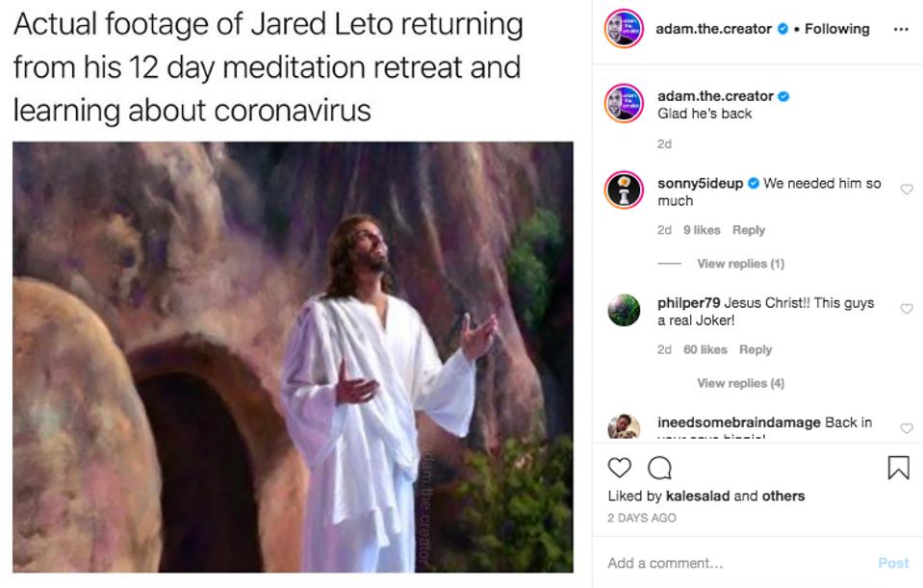Save post with bookmark icon
Viewport: 923px width, 588px height.
[x=898, y=468]
